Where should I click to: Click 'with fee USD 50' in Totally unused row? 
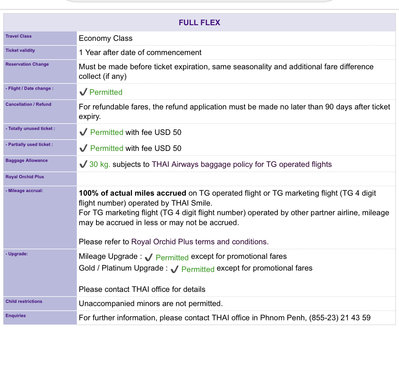click(153, 132)
